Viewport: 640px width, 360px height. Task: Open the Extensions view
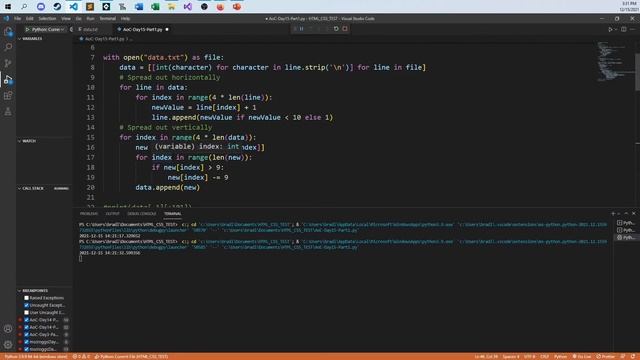tap(8, 96)
